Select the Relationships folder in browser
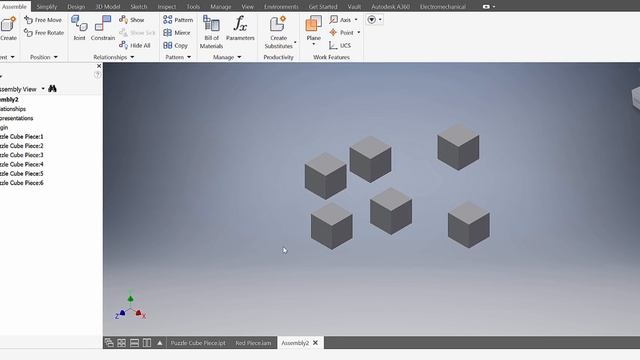Screen dimensions: 640x360 point(13,109)
